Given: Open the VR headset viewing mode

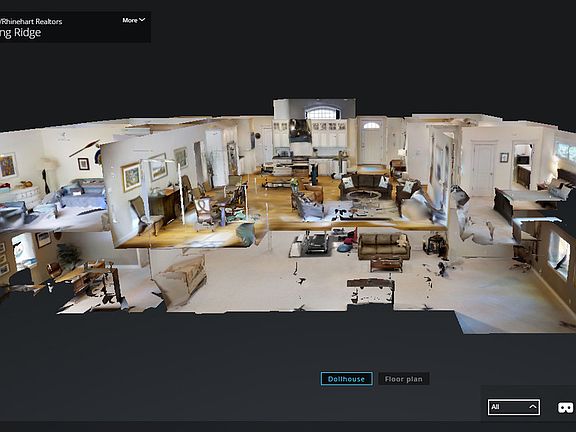Looking at the screenshot, I should click(x=565, y=407).
